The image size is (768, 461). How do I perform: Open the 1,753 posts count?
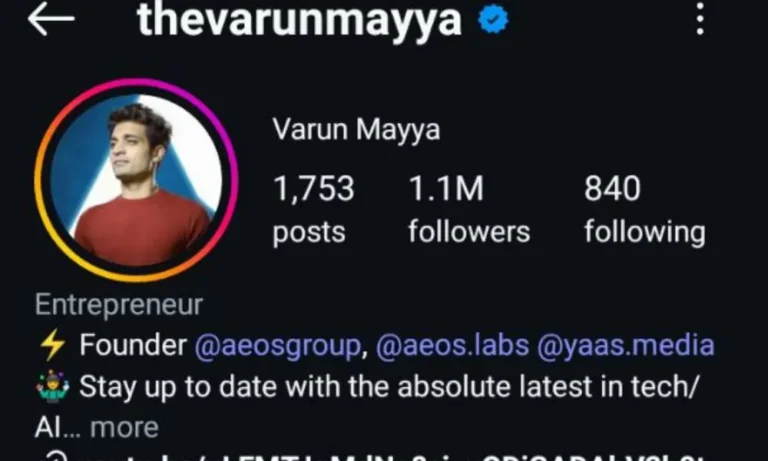coord(313,210)
